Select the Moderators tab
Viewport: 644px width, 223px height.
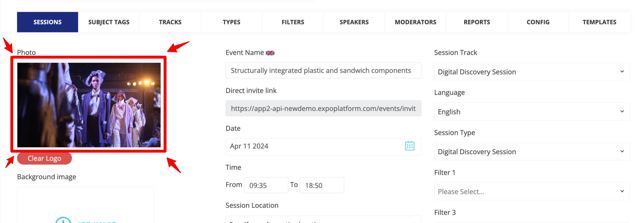point(415,22)
